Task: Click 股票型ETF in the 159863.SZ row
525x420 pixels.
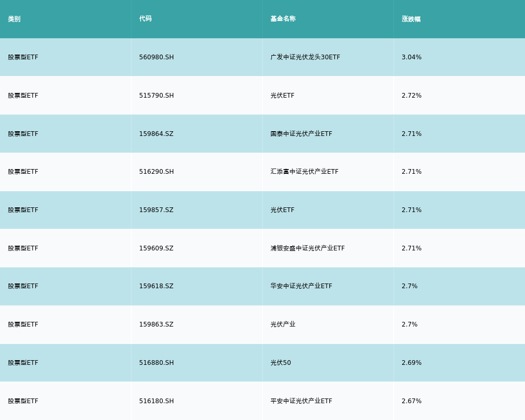Action: 23,324
